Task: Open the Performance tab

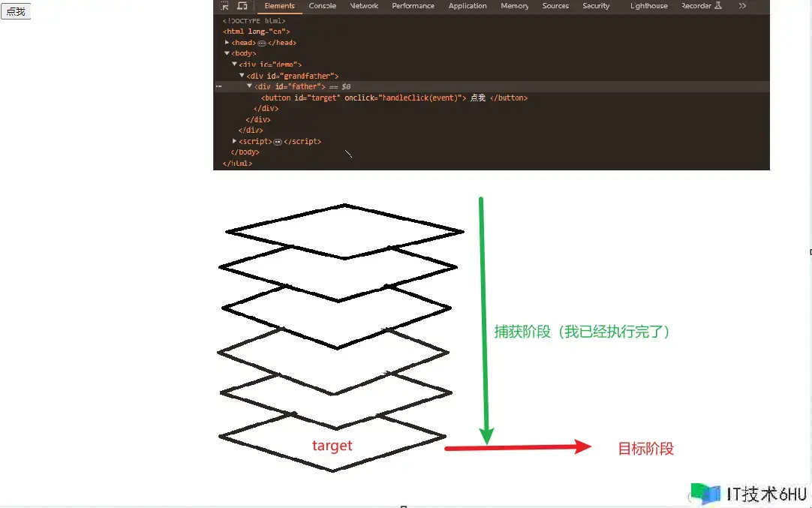Action: (x=413, y=6)
